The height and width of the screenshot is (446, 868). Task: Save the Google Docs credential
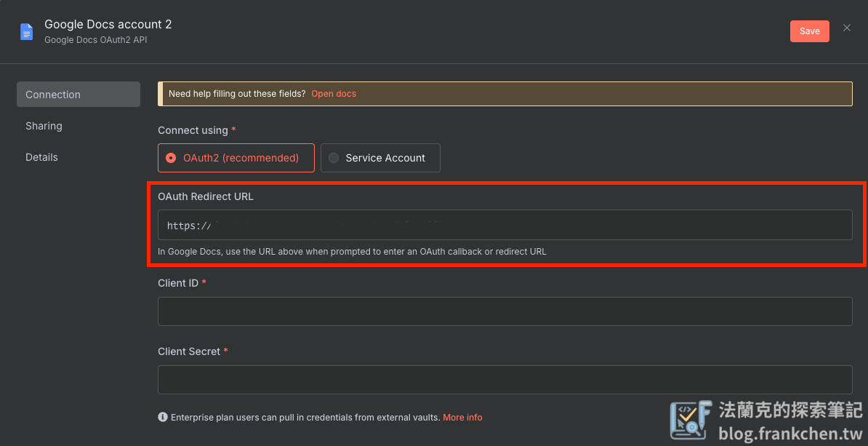809,31
